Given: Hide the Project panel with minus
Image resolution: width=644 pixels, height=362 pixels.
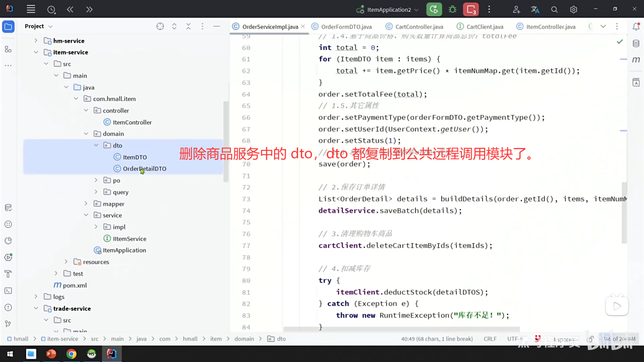Looking at the screenshot, I should (217, 26).
